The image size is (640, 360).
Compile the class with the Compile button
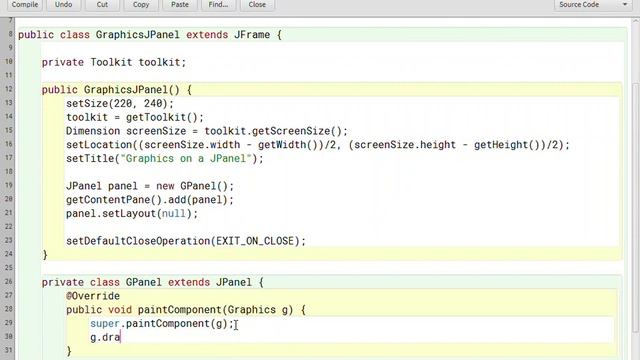[24, 5]
